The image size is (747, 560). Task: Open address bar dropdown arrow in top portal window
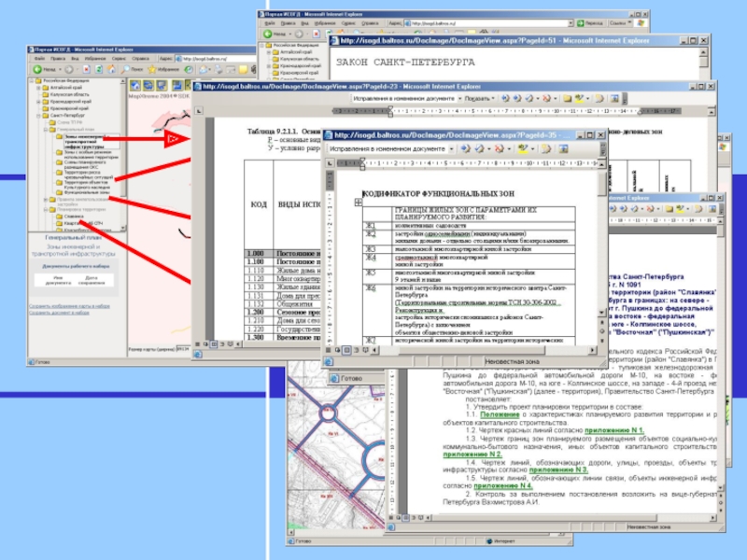(571, 22)
